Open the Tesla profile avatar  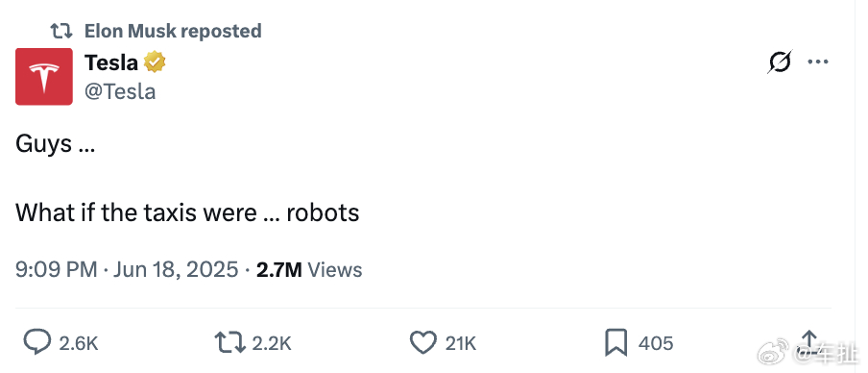[x=44, y=77]
